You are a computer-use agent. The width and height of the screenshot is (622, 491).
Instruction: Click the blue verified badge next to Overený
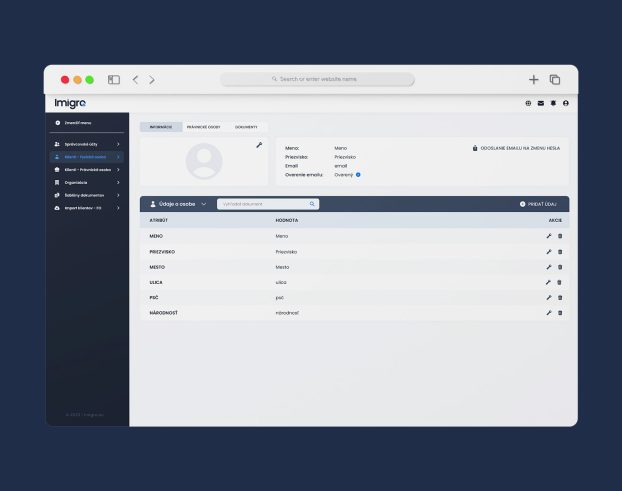(x=358, y=175)
